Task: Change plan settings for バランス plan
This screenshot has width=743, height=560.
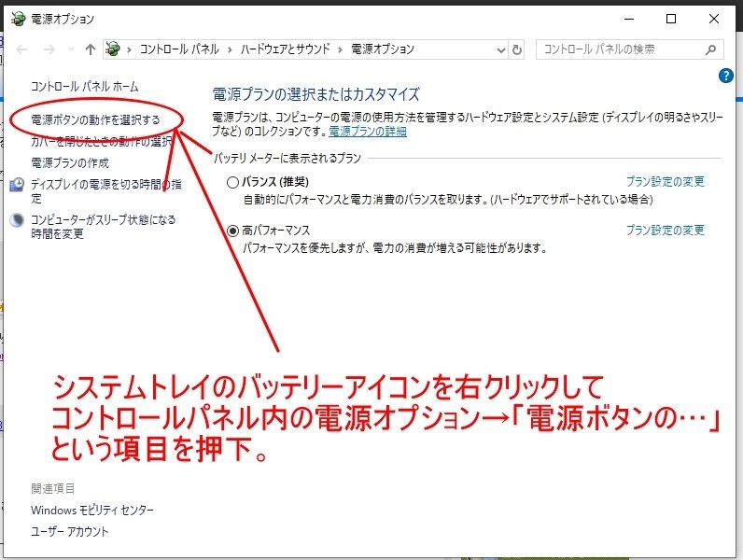Action: pyautogui.click(x=666, y=181)
